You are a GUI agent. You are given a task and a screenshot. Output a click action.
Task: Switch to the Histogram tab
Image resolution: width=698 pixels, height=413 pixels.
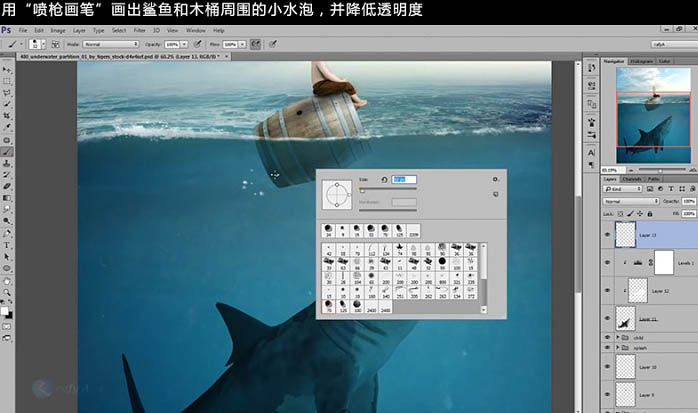coord(641,61)
